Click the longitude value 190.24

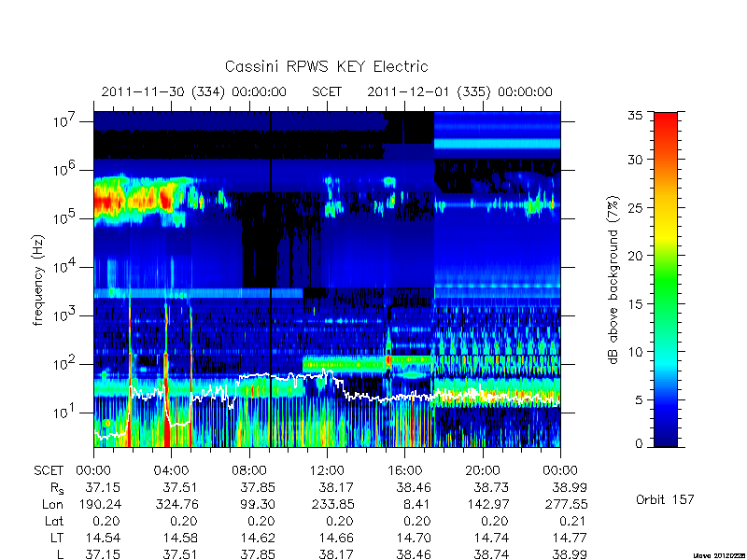(x=99, y=504)
